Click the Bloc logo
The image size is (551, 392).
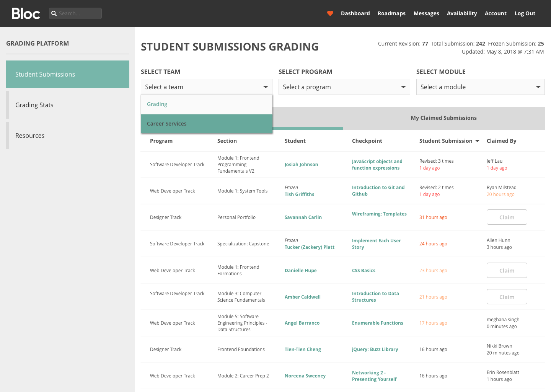coord(26,13)
